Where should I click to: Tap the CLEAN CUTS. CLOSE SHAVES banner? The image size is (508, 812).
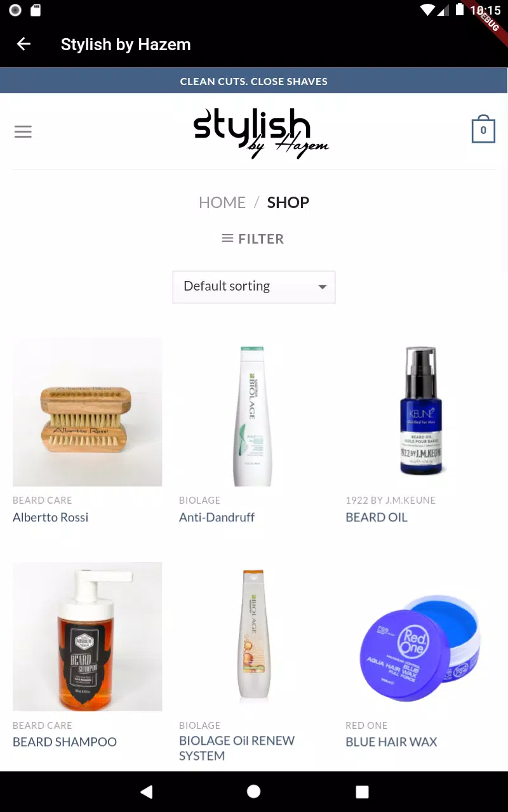[x=254, y=81]
